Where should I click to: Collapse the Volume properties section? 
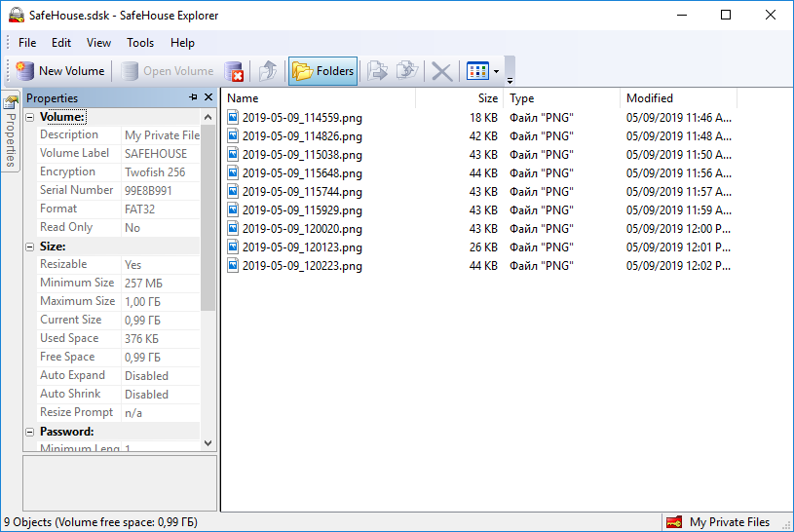click(x=30, y=117)
